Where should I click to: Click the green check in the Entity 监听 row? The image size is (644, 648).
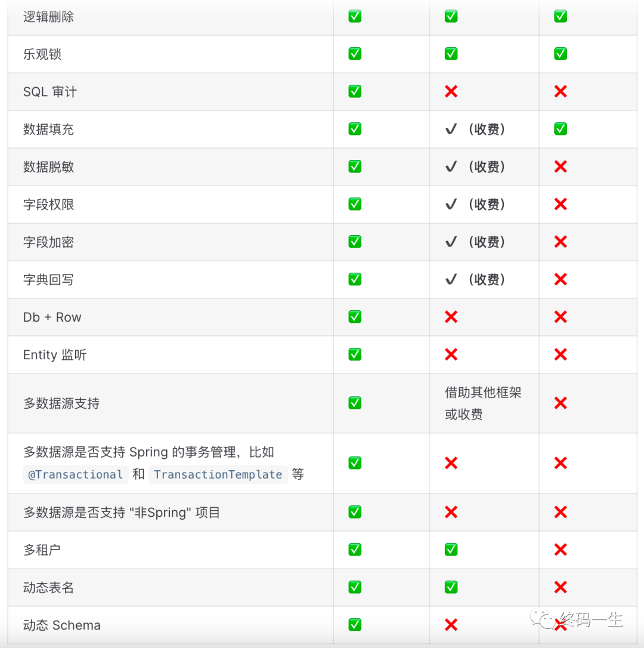coord(355,354)
